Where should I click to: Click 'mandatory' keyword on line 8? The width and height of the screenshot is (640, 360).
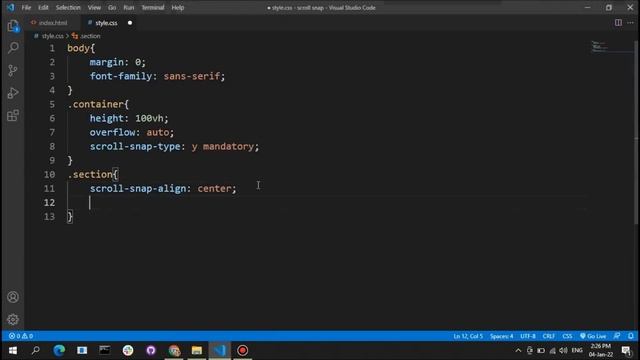(228, 146)
